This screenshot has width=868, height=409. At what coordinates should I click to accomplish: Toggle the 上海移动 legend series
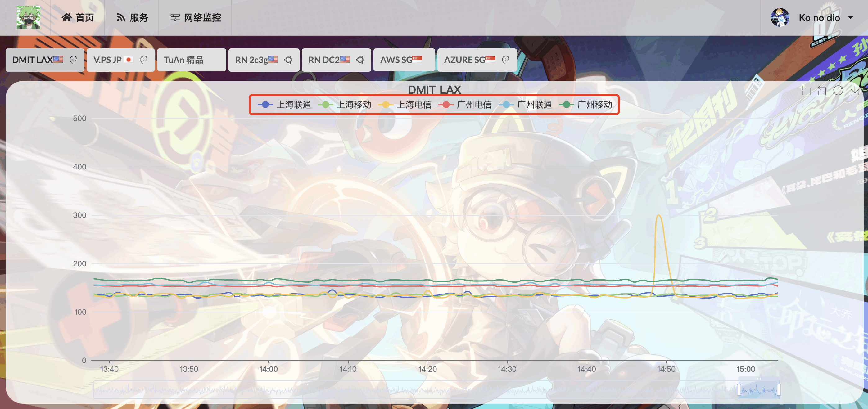coord(345,105)
